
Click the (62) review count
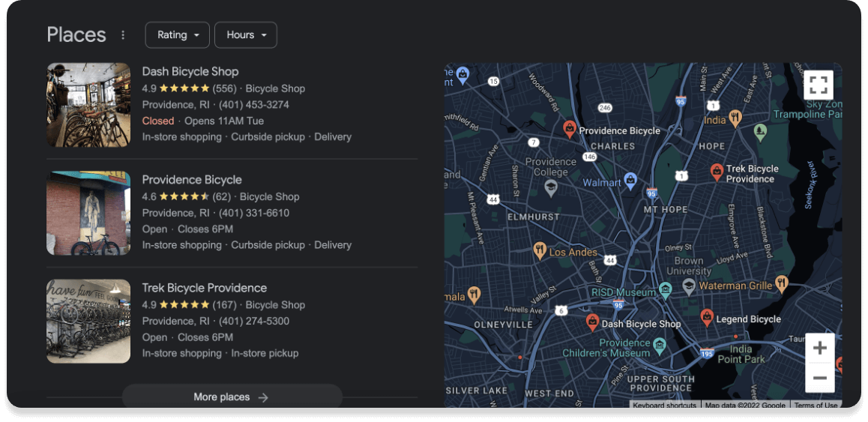click(221, 196)
